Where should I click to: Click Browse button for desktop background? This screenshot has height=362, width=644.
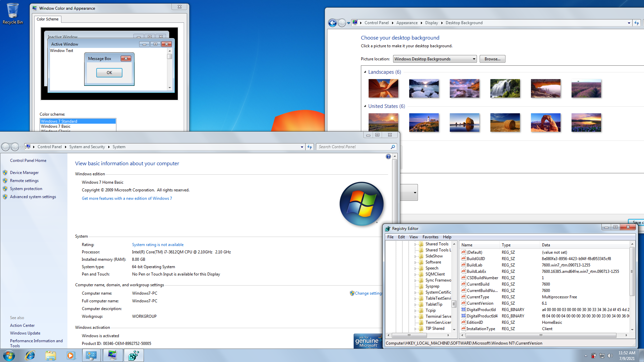coord(492,59)
